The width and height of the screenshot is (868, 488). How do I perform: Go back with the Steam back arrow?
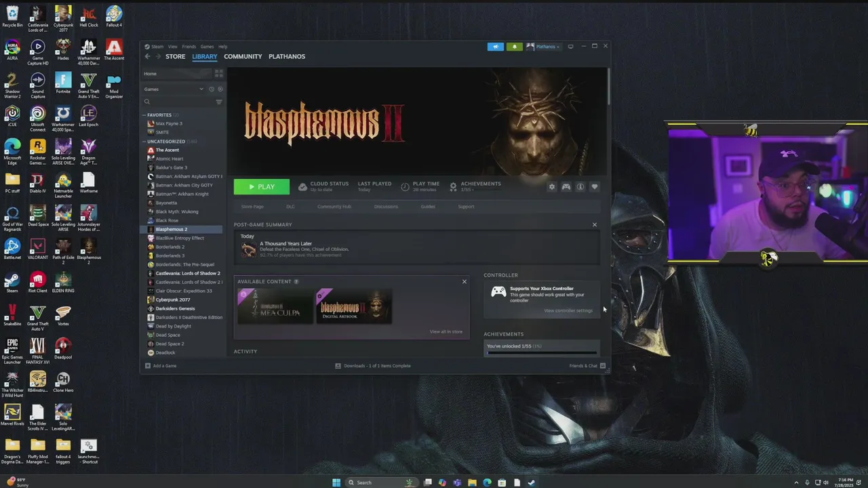[148, 56]
